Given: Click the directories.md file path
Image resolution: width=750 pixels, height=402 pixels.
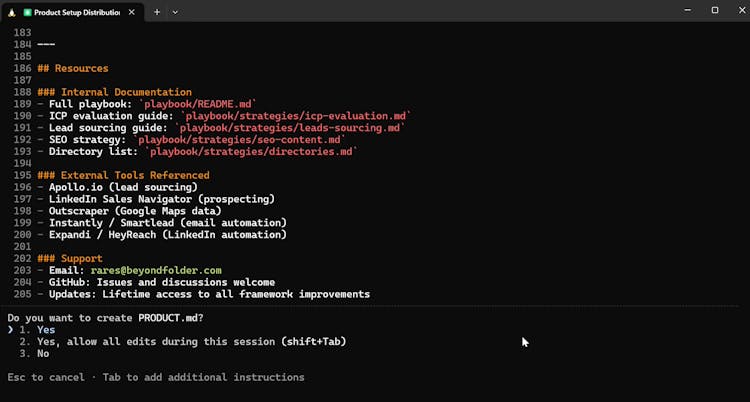Looking at the screenshot, I should pyautogui.click(x=251, y=152).
